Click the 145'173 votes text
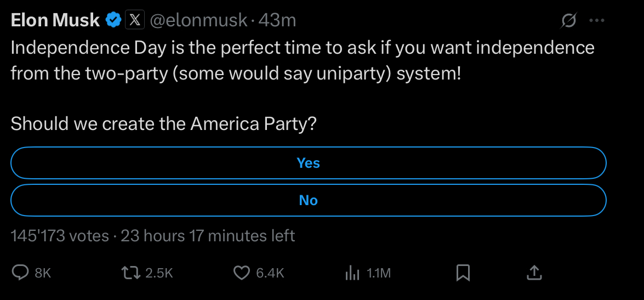The image size is (644, 300). pyautogui.click(x=60, y=236)
